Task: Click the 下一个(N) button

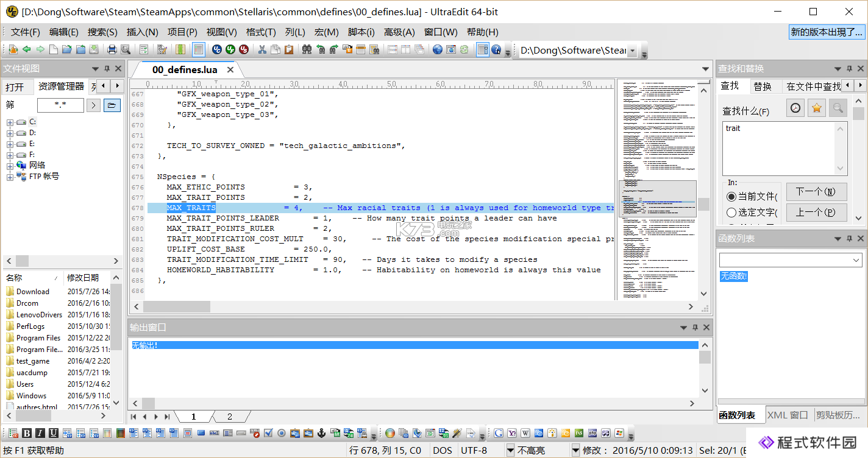Action: pos(816,191)
